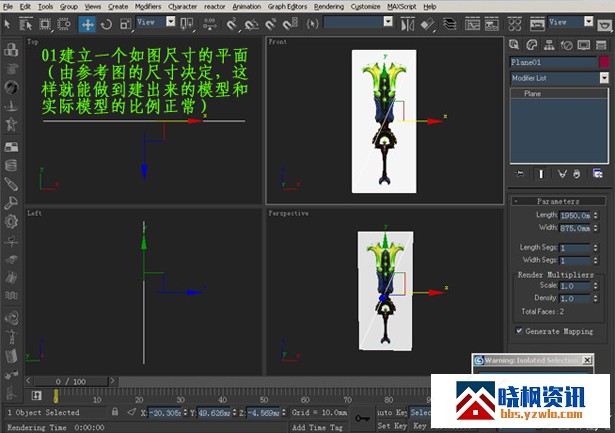Toggle Window/Crossing selection mode
615x433 pixels.
point(64,24)
